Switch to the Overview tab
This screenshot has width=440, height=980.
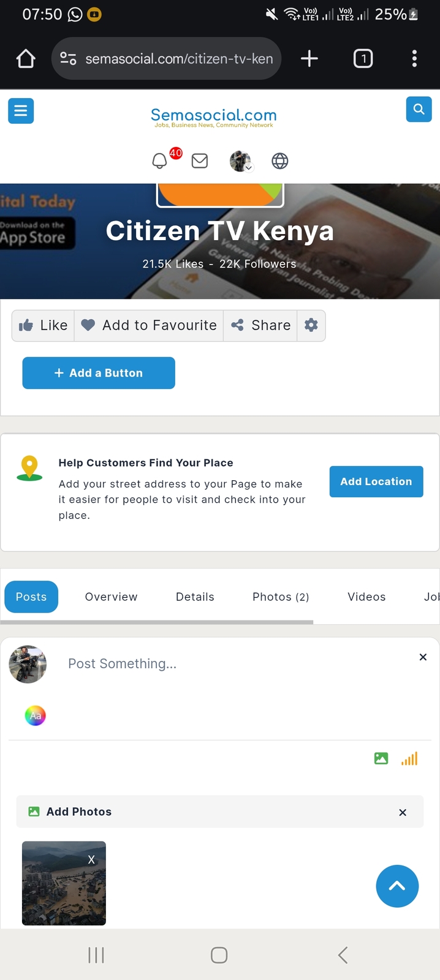[111, 597]
